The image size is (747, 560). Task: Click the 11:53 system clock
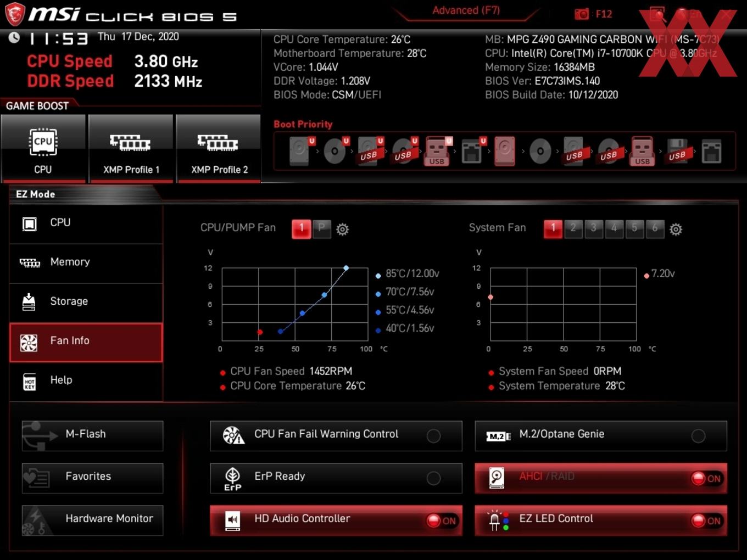(58, 38)
